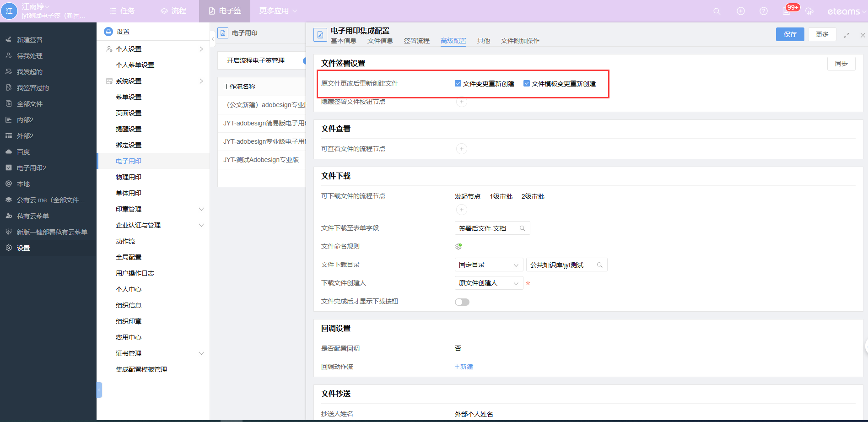Expand 系统设置 section arrow
868x422 pixels.
(201, 81)
